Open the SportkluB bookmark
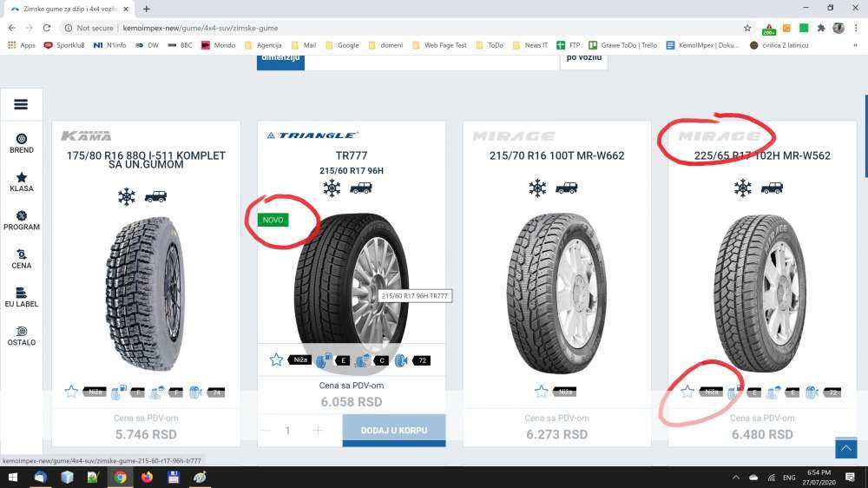The height and width of the screenshot is (488, 868). (64, 45)
